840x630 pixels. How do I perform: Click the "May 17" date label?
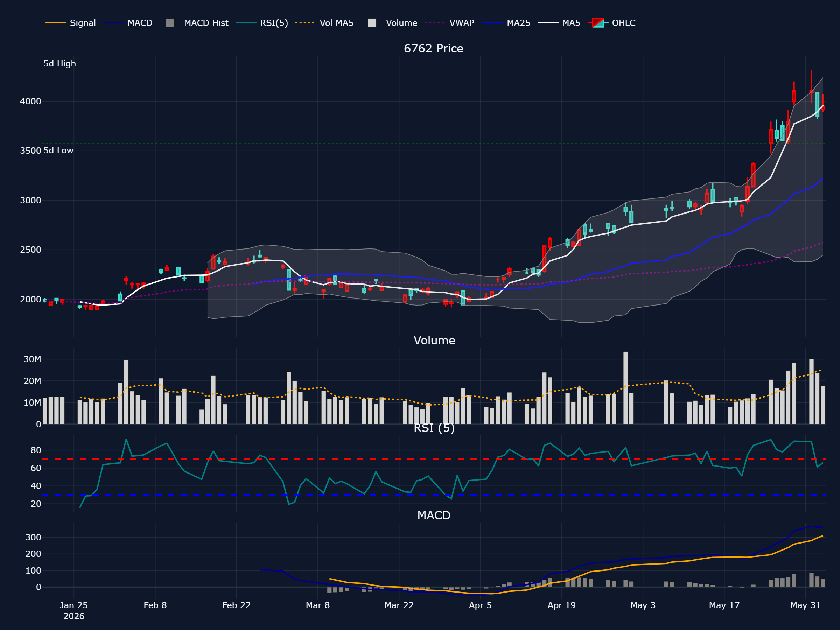[724, 605]
